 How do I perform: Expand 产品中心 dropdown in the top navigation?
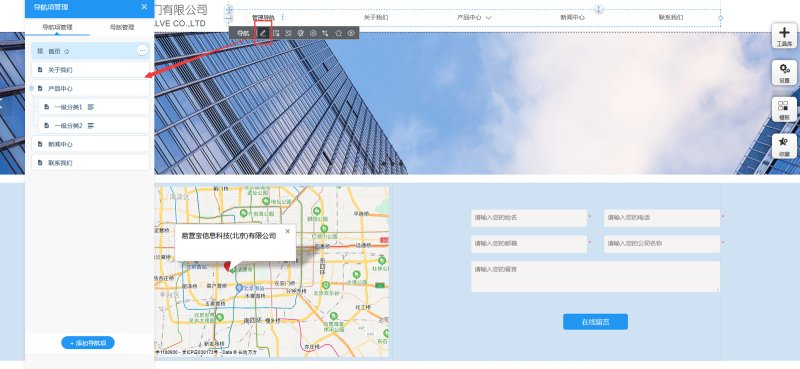[x=488, y=17]
